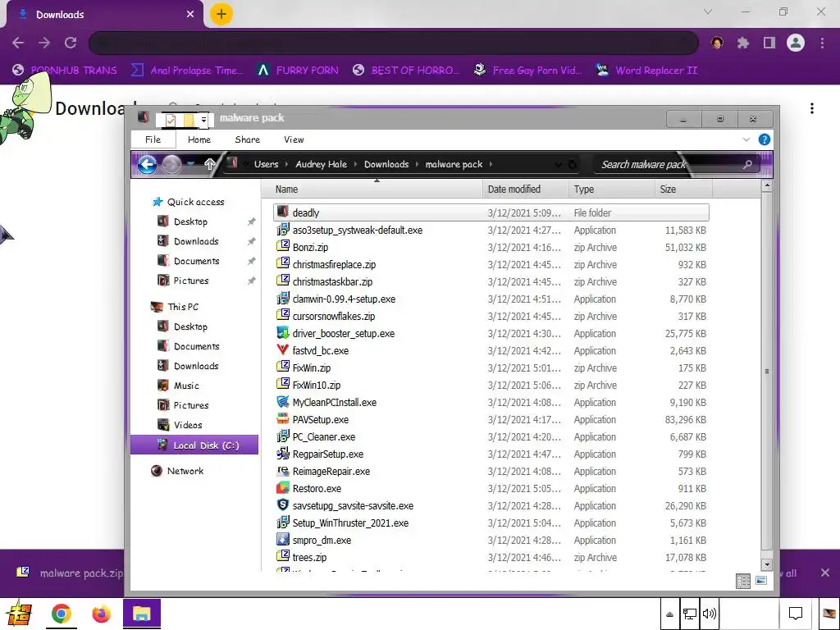Show hidden system tray icons

click(669, 614)
